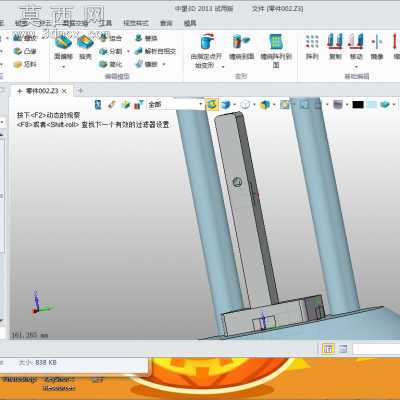This screenshot has height=400, width=400.
Task: Click the 解析自相交 tool
Action: pos(155,51)
